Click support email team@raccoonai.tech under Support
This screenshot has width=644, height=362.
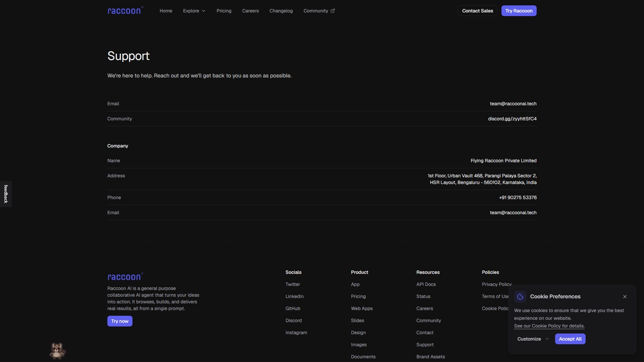513,104
